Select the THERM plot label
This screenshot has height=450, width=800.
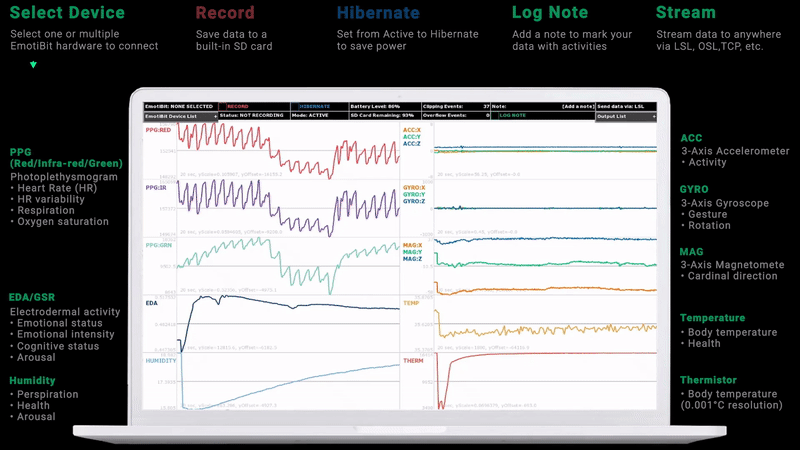[x=413, y=361]
